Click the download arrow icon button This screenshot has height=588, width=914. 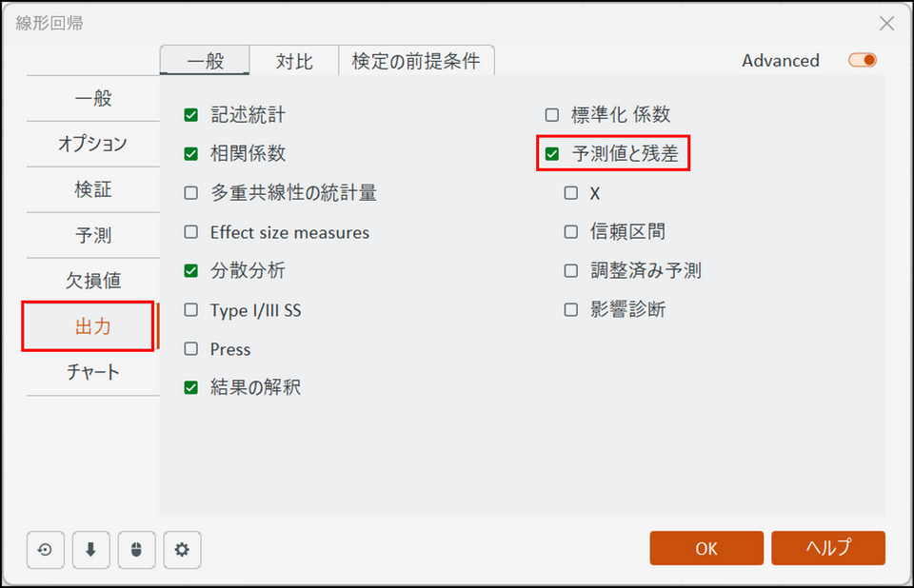pos(91,550)
